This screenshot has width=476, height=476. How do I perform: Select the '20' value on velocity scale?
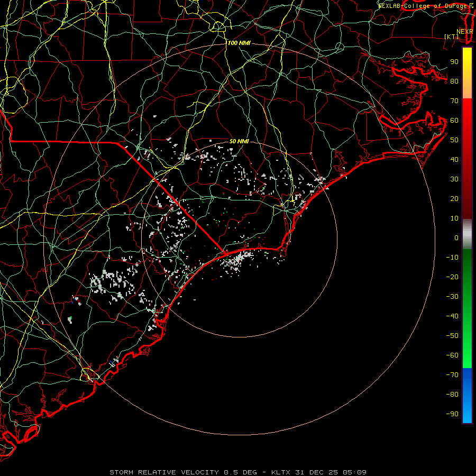pos(454,199)
